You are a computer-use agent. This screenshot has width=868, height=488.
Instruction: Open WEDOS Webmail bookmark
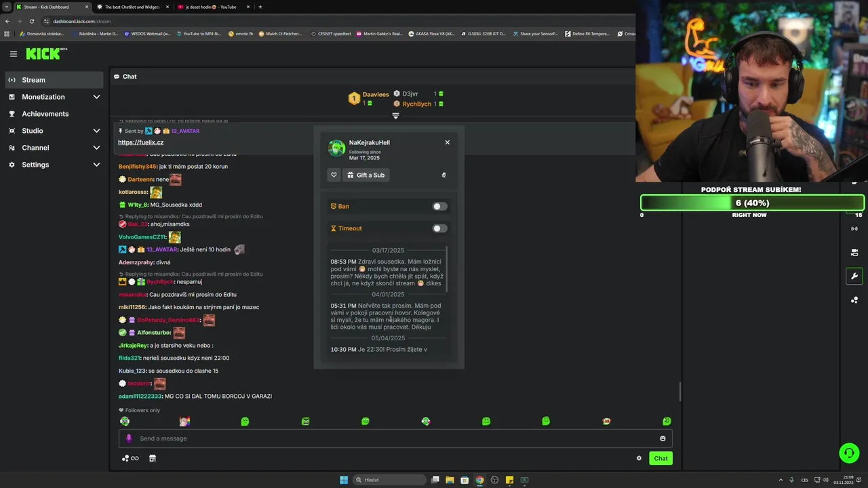tap(147, 33)
